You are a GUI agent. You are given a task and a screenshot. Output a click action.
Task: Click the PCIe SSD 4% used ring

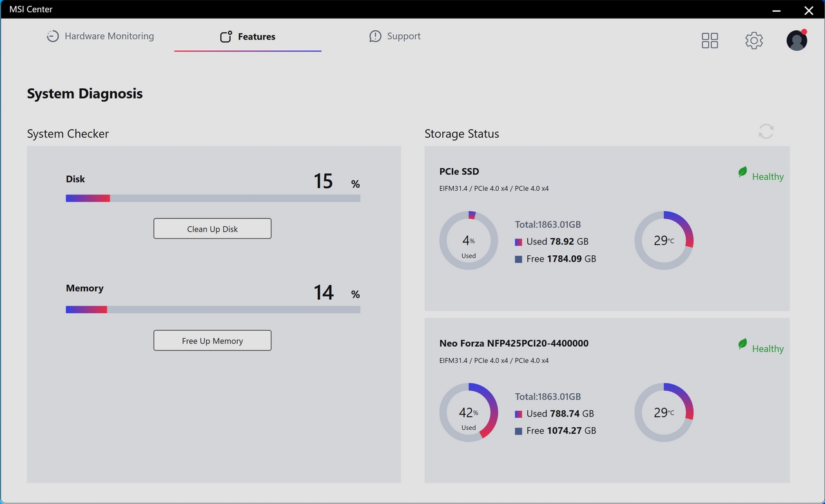(469, 240)
